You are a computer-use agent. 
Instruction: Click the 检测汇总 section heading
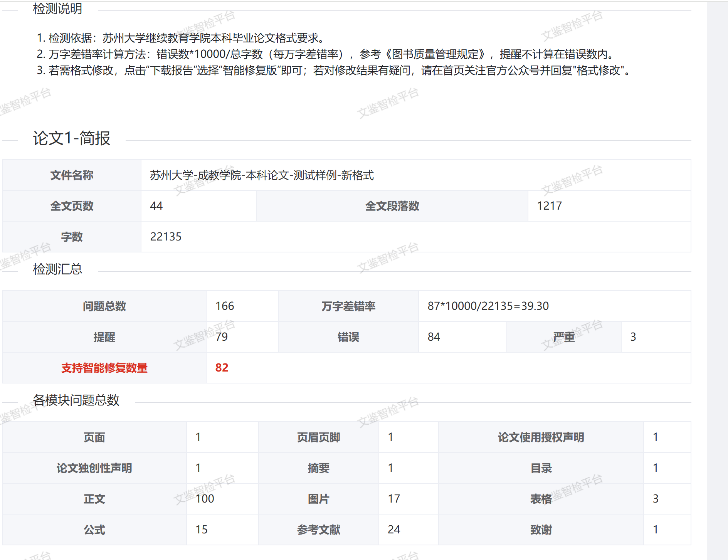click(x=57, y=269)
